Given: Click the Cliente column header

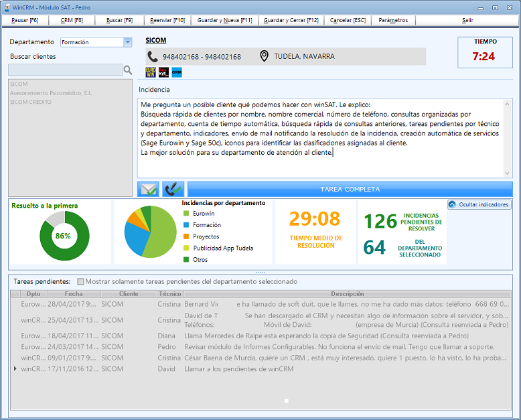Looking at the screenshot, I should click(129, 294).
